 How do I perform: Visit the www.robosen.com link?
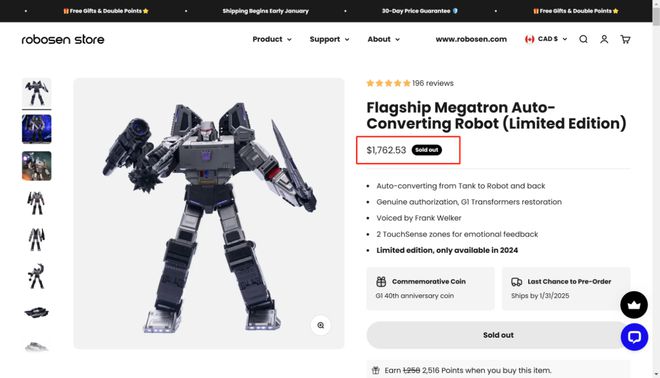point(471,39)
